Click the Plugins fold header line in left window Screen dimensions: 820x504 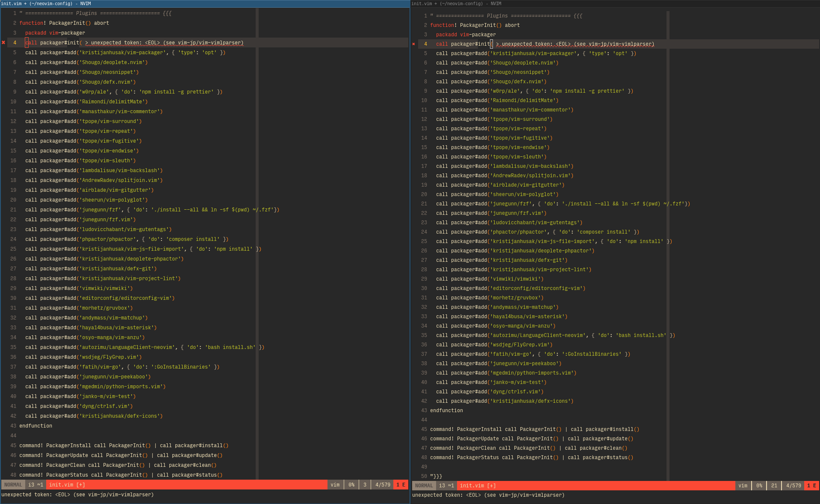click(x=95, y=13)
